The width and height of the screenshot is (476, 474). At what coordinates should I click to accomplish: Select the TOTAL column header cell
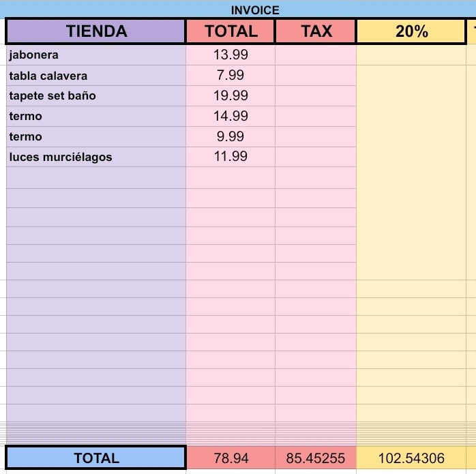click(x=230, y=31)
